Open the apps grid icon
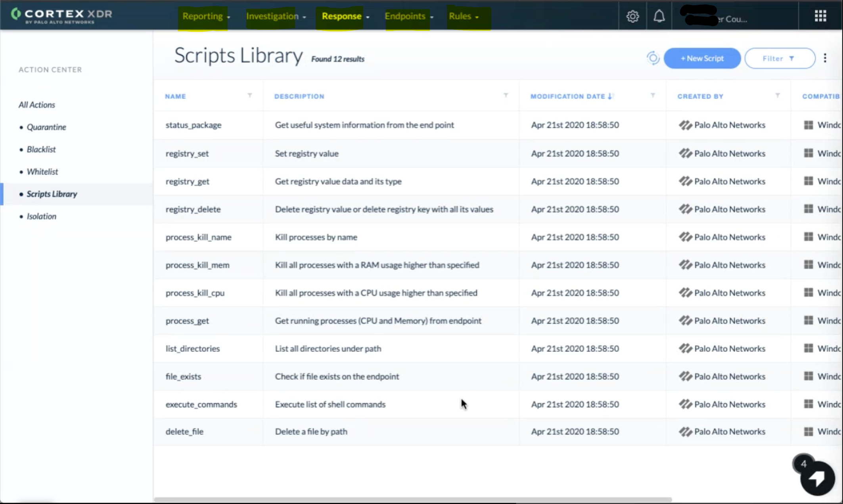Screen dimensions: 843x504 point(820,16)
